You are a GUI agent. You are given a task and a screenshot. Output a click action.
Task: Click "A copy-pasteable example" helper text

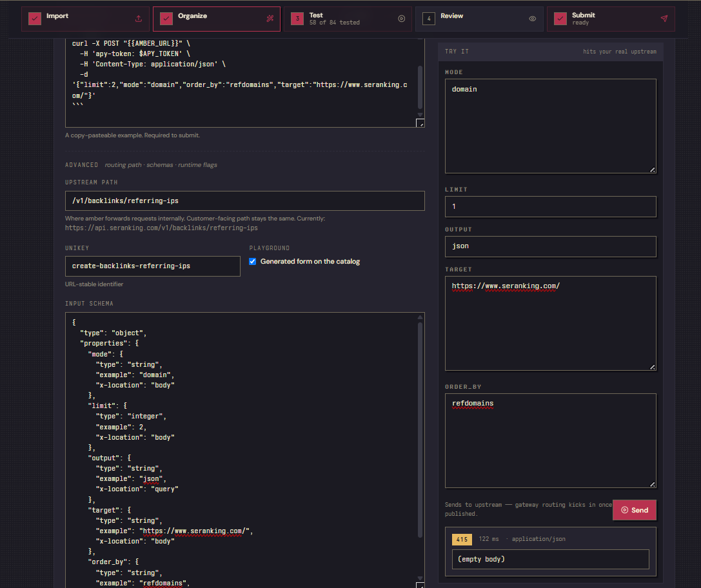click(132, 135)
